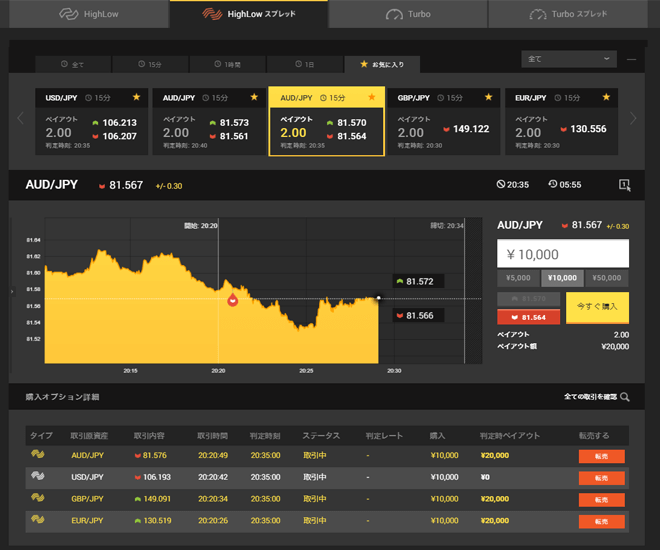This screenshot has width=660, height=550.
Task: Sell the EUR/JPY position with 転売 button
Action: click(601, 522)
